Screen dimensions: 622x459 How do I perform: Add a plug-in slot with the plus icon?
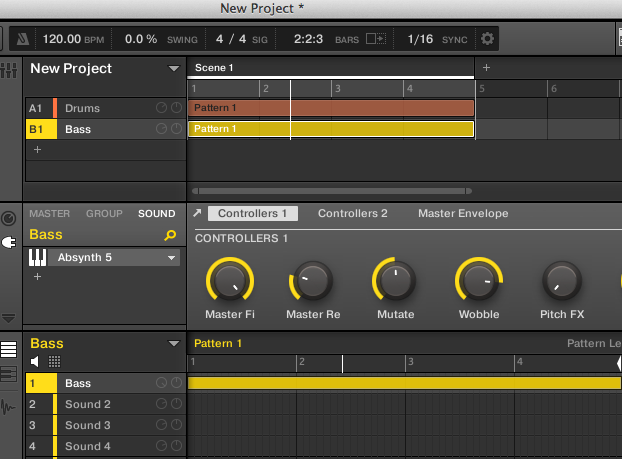(x=37, y=277)
